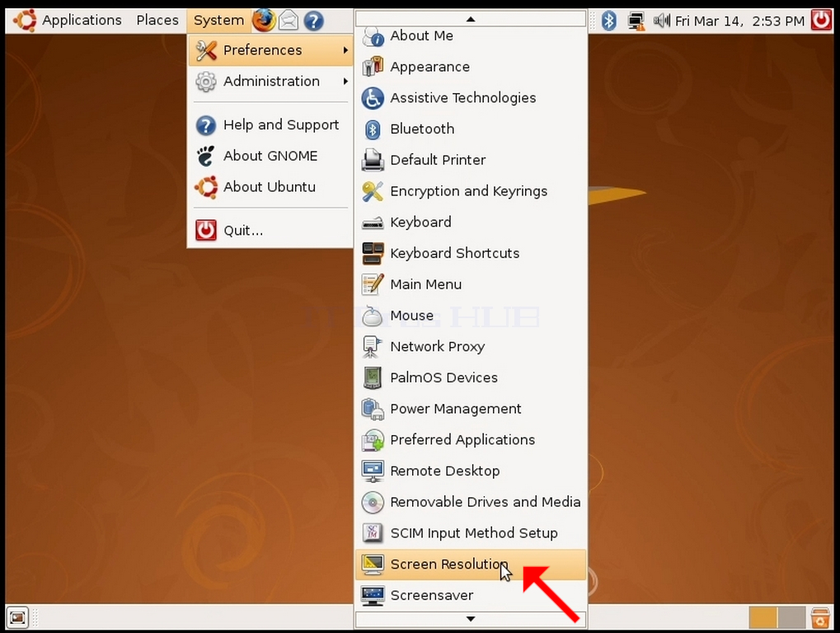Click the network status tray icon
840x633 pixels.
[x=636, y=21]
